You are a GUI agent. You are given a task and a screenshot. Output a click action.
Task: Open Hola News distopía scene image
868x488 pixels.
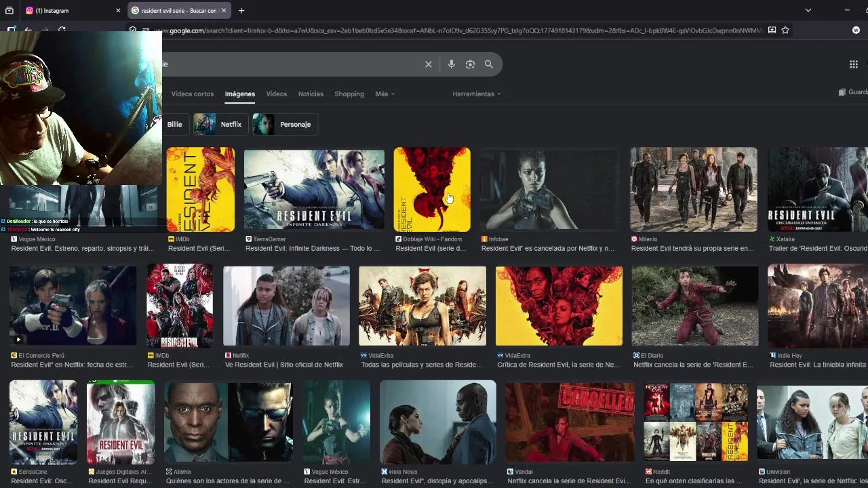[x=438, y=422]
